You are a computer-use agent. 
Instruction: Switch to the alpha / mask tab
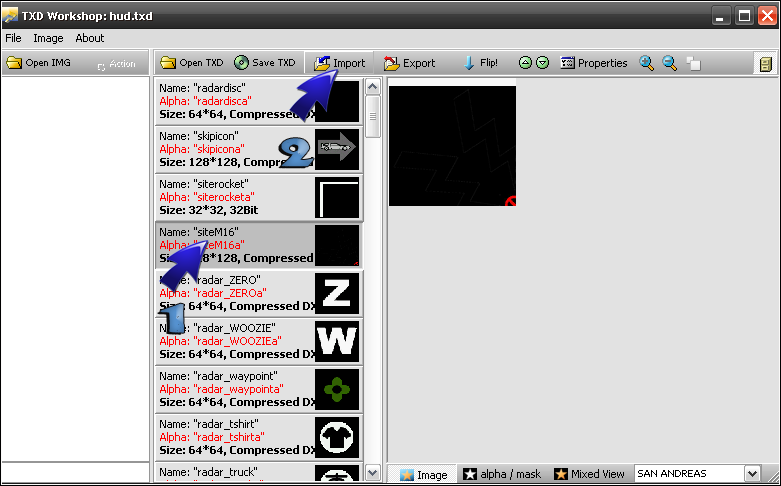click(x=502, y=474)
